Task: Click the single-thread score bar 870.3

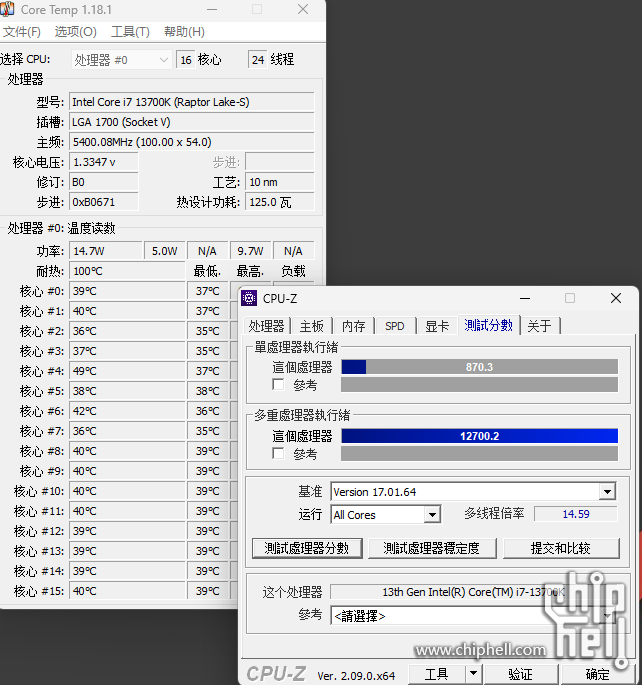Action: tap(480, 367)
